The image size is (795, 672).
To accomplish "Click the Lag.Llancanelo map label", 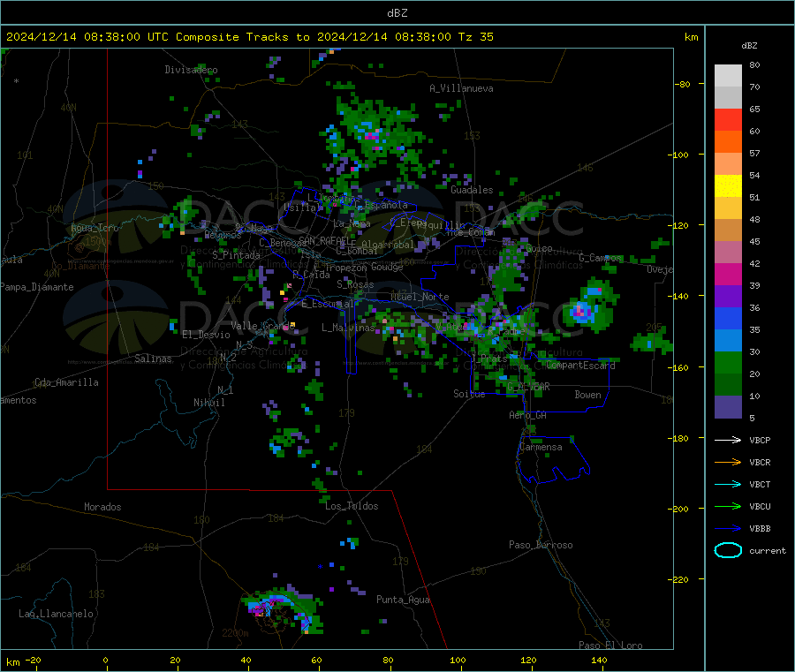I will click(x=57, y=614).
